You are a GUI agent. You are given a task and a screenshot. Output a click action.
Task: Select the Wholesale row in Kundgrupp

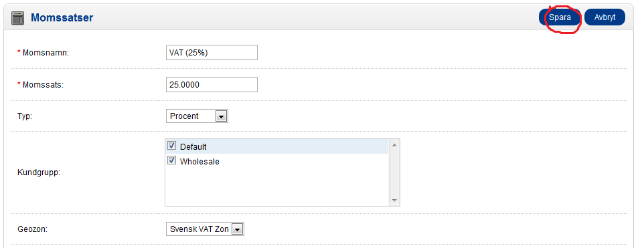tap(277, 162)
